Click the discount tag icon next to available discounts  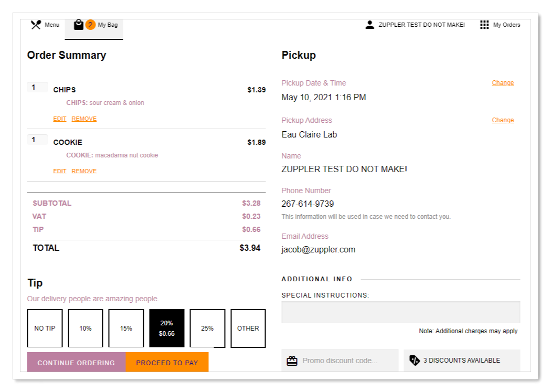point(415,360)
